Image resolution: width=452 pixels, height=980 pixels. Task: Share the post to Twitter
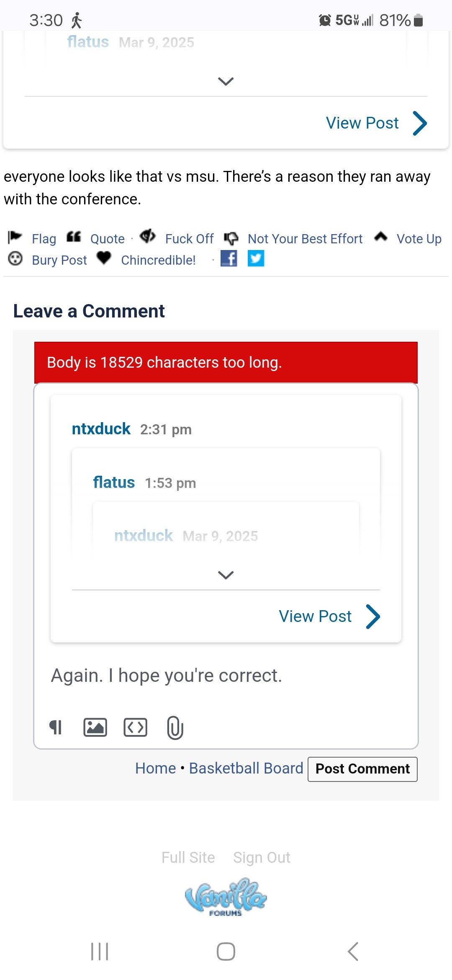257,259
